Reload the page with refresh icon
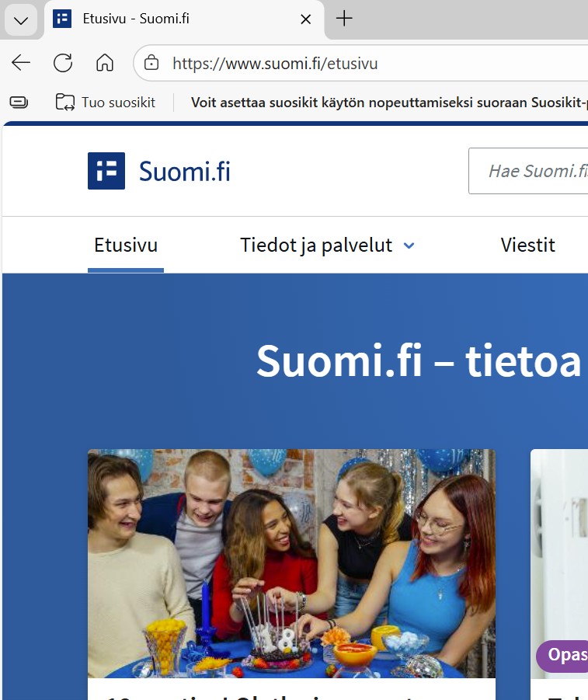Screen dimensions: 588x700 63,62
